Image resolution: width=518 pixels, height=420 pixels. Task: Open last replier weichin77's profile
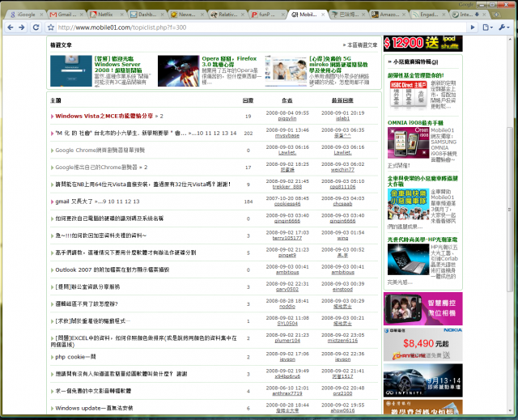342,170
